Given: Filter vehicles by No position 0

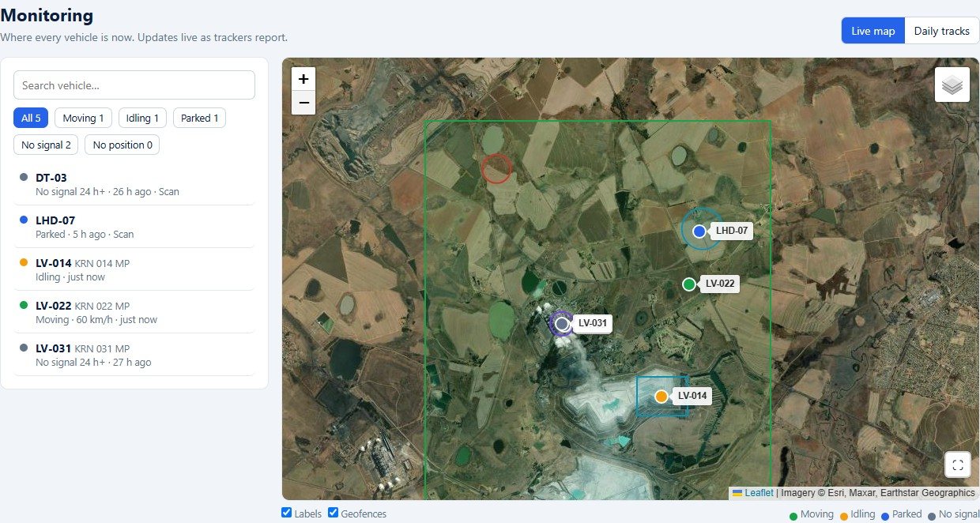Looking at the screenshot, I should point(122,145).
